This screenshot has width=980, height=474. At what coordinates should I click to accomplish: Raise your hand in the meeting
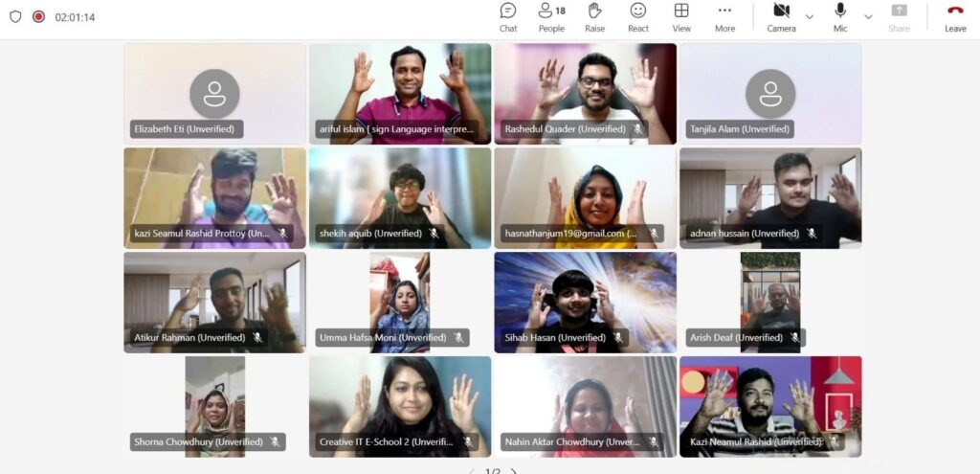[594, 17]
